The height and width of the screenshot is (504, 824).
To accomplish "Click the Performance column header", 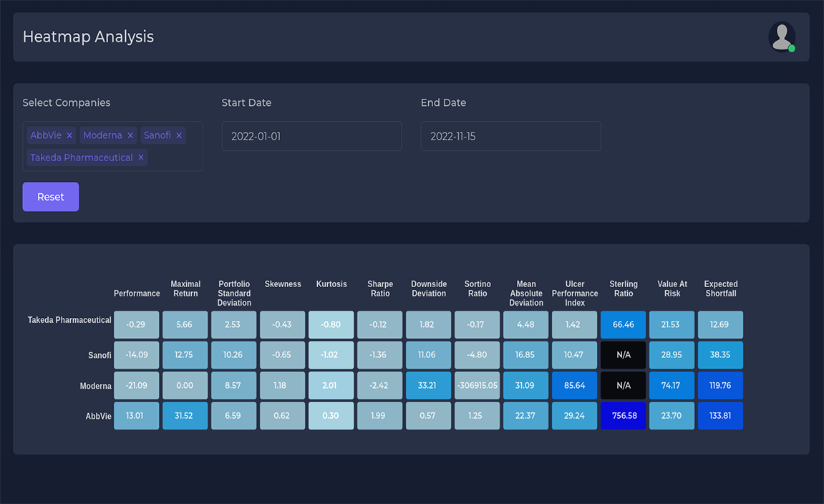I will coord(137,294).
